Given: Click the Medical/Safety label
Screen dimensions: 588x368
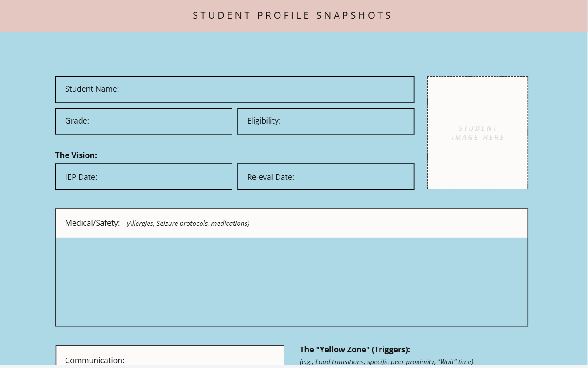Looking at the screenshot, I should [92, 223].
